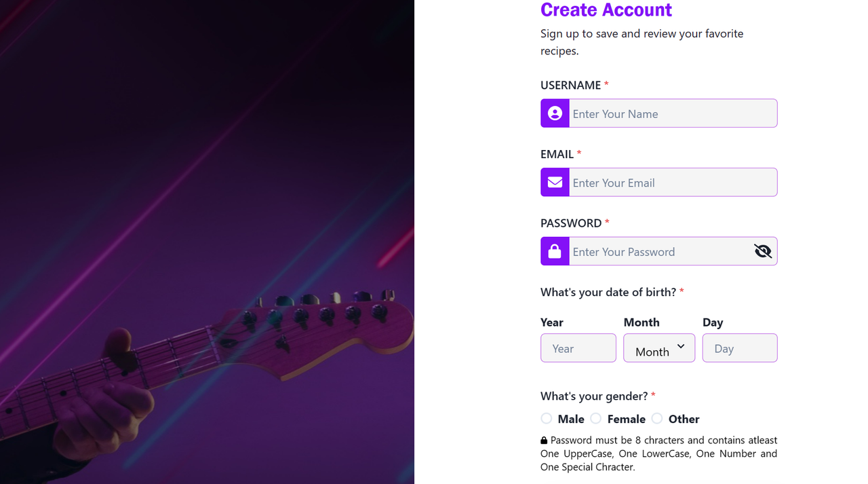Image resolution: width=868 pixels, height=484 pixels.
Task: Click the chevron arrow in Month selector
Action: tap(681, 347)
